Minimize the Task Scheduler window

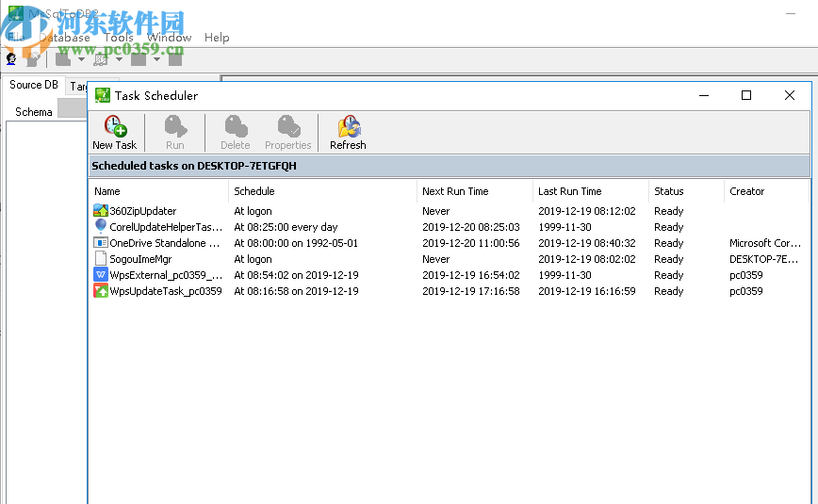704,95
